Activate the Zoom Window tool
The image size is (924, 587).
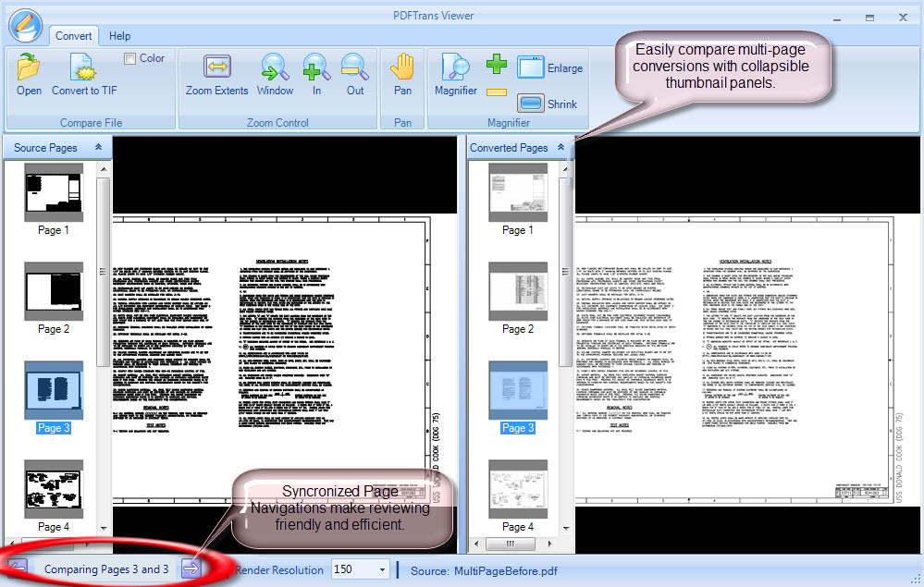[275, 67]
